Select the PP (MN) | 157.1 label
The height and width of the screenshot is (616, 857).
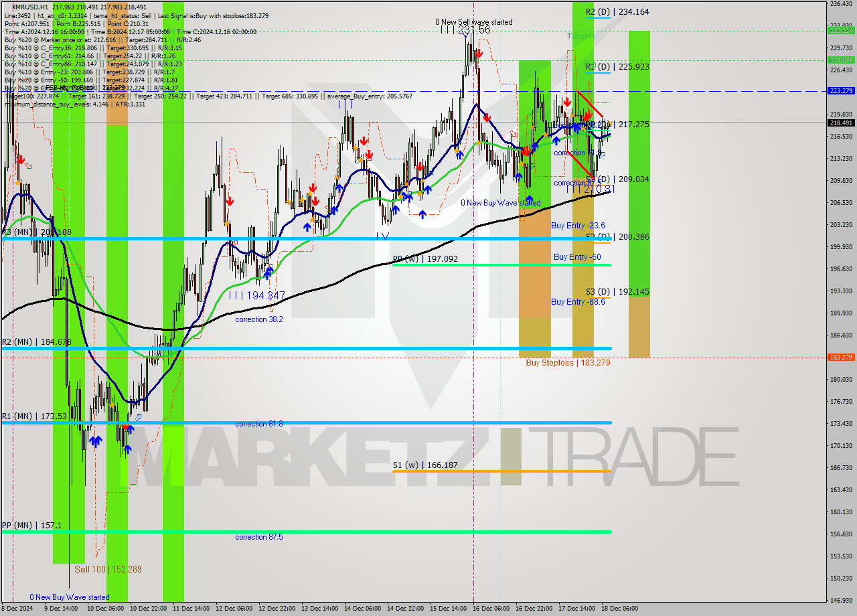(x=31, y=526)
